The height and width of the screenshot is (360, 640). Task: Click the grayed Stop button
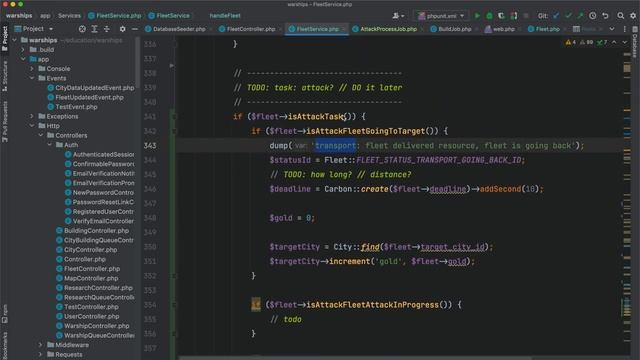pyautogui.click(x=526, y=16)
